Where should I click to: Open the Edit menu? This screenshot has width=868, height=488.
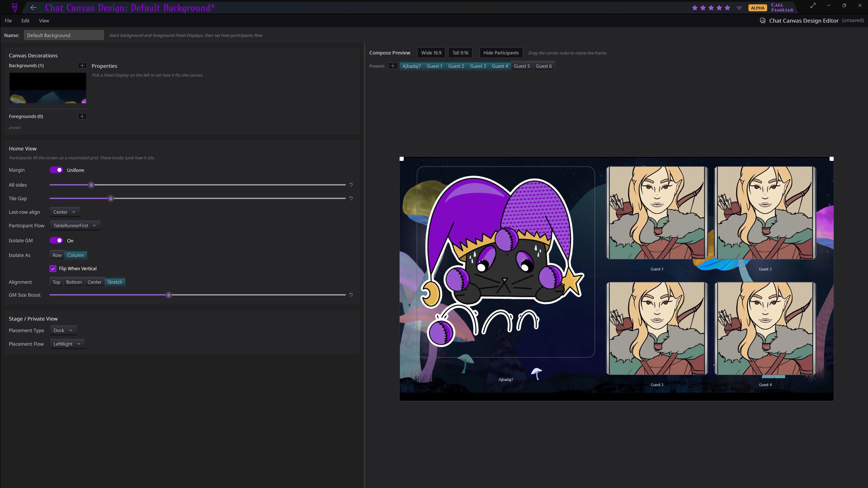(25, 21)
